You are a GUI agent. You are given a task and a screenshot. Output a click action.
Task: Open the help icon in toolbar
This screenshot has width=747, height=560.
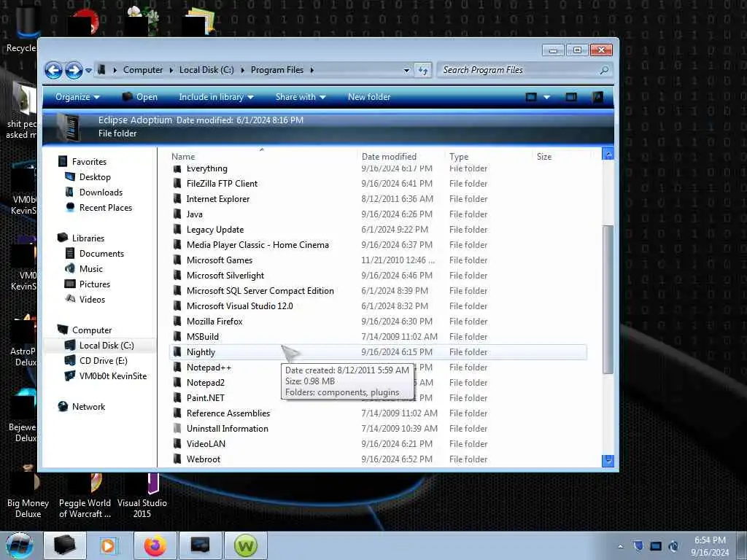click(597, 97)
